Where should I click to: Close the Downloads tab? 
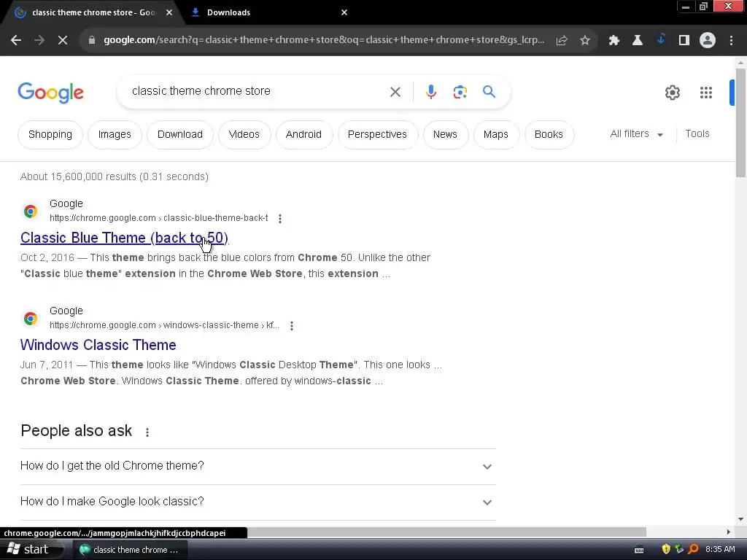click(344, 12)
